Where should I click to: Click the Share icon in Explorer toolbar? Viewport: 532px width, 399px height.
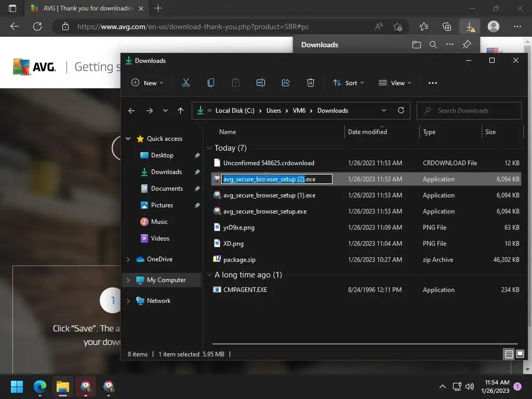click(286, 83)
